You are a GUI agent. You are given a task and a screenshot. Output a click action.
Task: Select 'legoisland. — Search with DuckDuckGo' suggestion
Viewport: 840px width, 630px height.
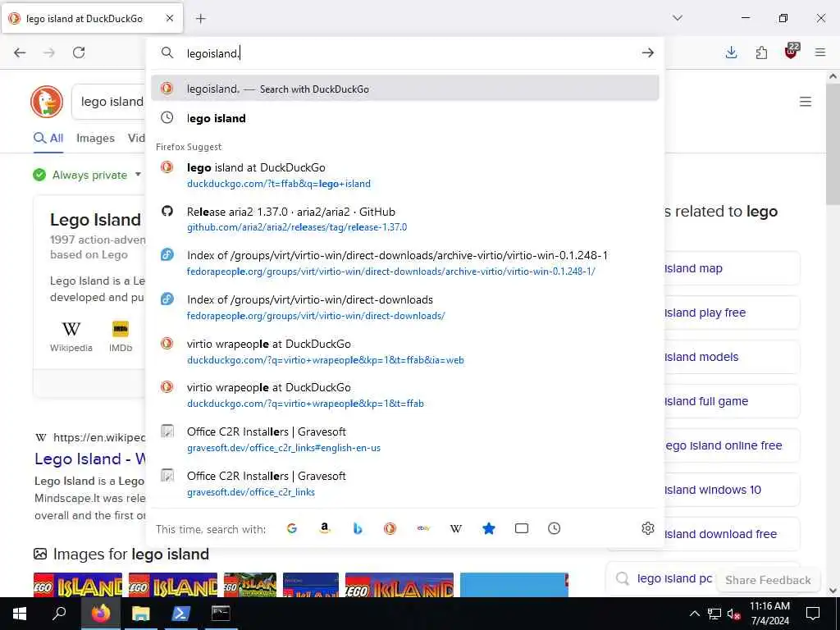click(405, 89)
